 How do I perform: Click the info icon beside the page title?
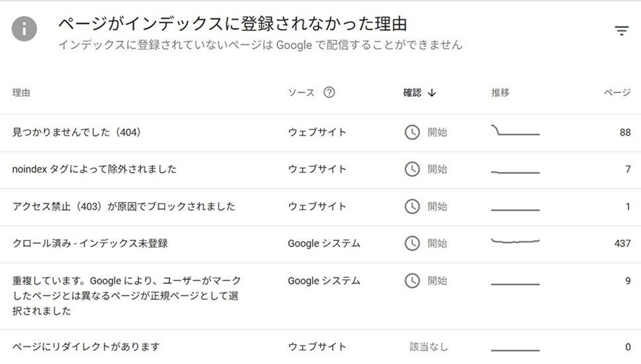pos(25,30)
